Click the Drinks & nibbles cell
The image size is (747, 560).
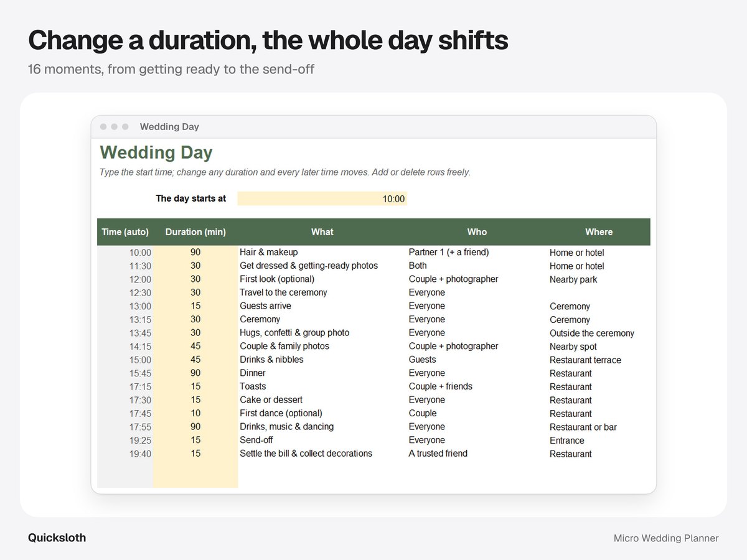pos(271,360)
